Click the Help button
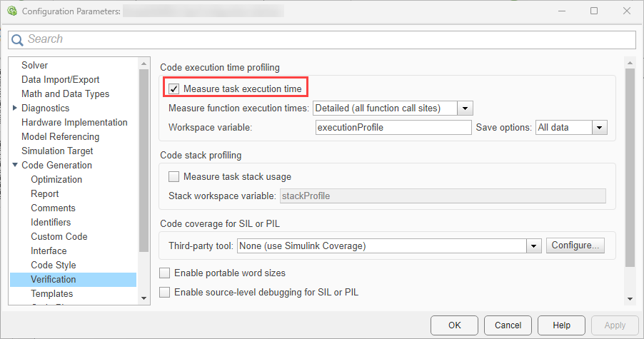 coord(562,325)
